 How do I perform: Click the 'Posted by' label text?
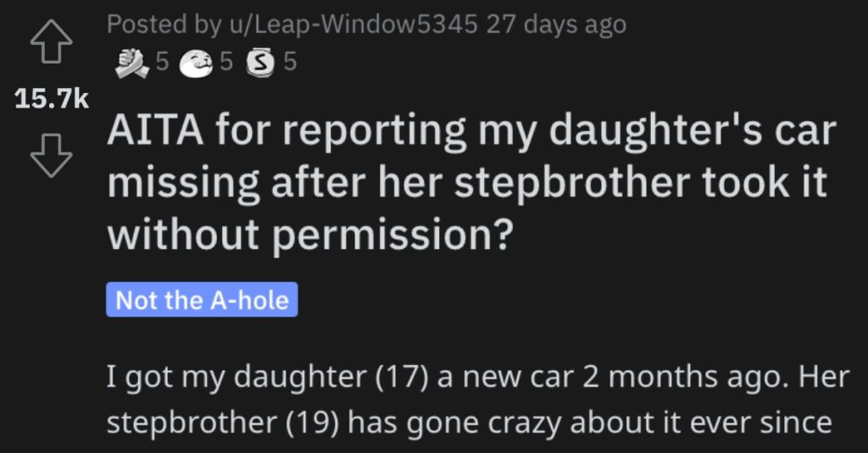164,25
